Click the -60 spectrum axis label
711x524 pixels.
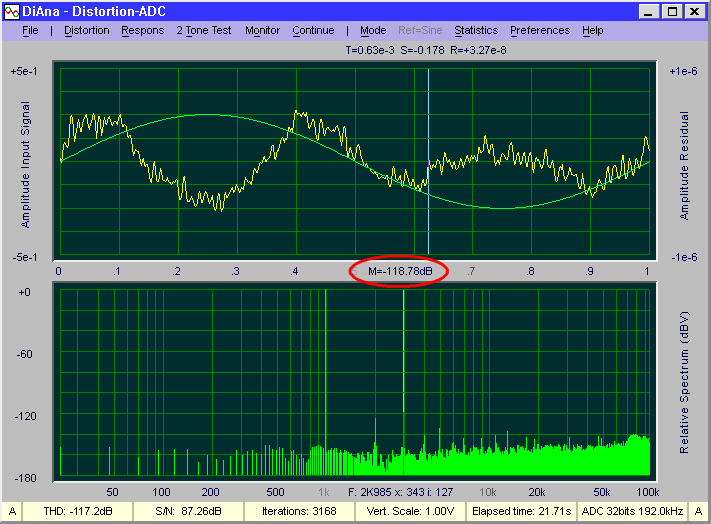click(x=24, y=354)
